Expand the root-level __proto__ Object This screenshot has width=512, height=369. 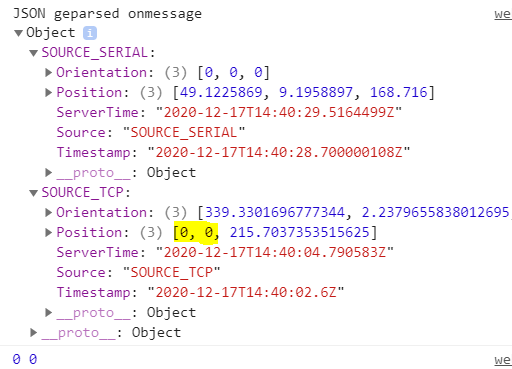[x=33, y=332]
